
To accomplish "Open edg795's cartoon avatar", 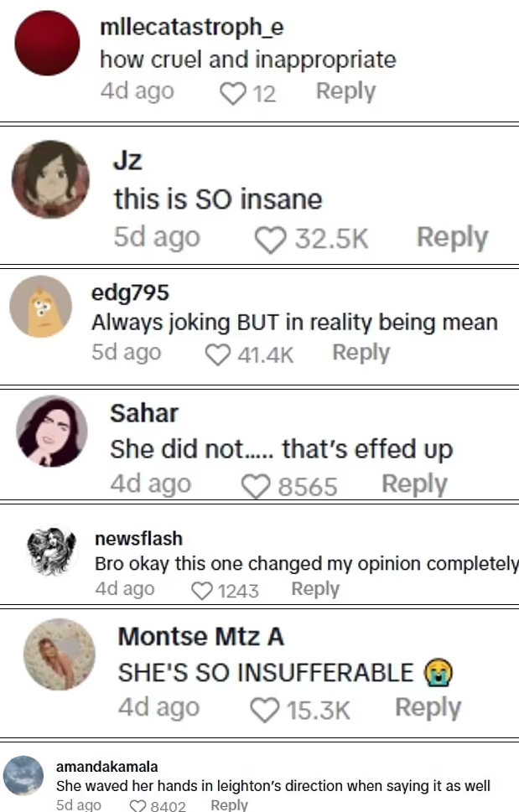I will pos(41,307).
